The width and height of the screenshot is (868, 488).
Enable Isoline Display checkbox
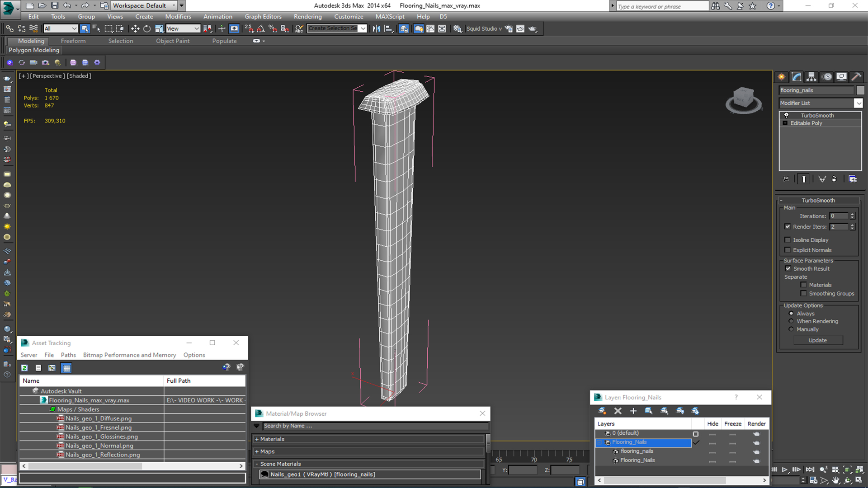[x=788, y=239]
